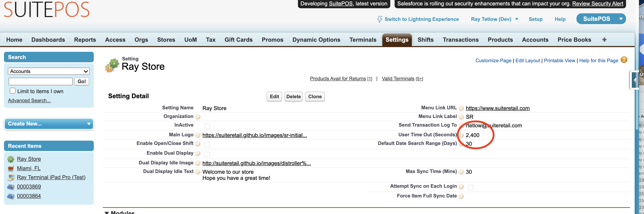The image size is (644, 214).
Task: Switch to the Terminals tab
Action: coord(363,40)
